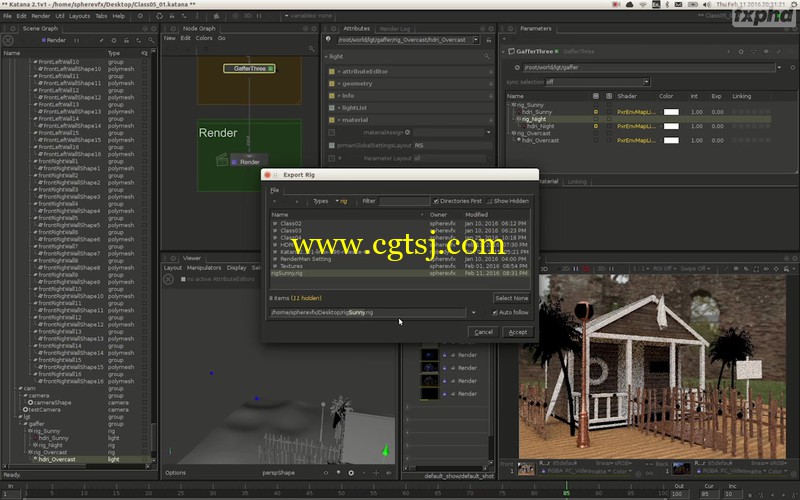This screenshot has height=500, width=800.
Task: Click the back arrow in Export Rig dialog
Action: pyautogui.click(x=274, y=201)
